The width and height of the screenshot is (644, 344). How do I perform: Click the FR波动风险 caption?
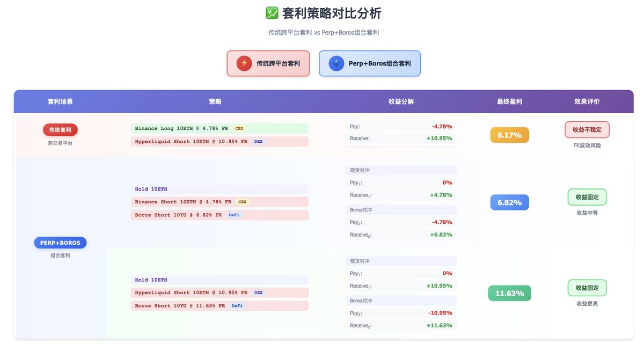click(587, 145)
